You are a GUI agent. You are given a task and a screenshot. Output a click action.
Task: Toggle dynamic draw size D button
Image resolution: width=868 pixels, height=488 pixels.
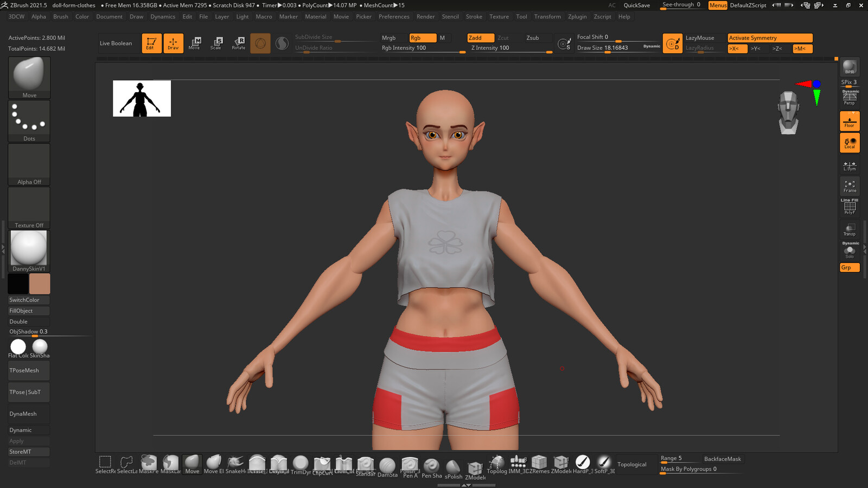click(672, 43)
